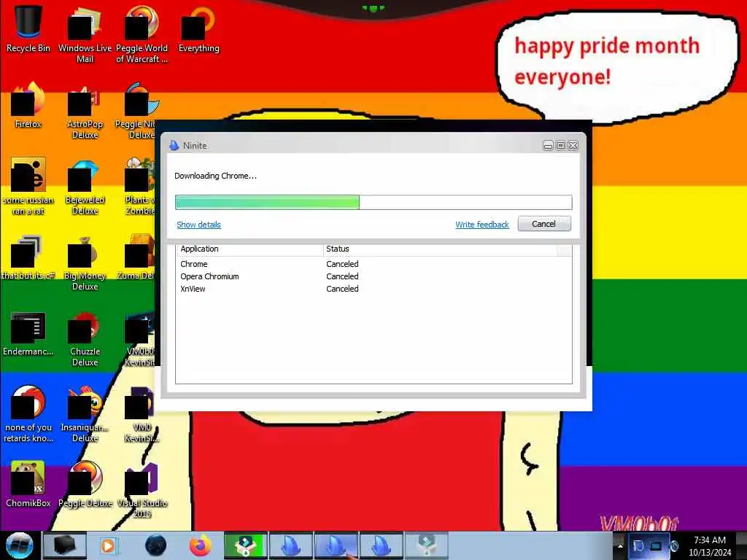Open the black box taskbar app

(x=64, y=545)
